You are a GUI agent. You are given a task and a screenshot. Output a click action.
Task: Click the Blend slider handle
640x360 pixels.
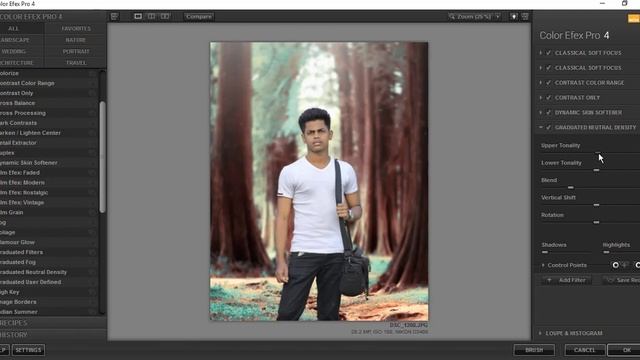coord(571,187)
